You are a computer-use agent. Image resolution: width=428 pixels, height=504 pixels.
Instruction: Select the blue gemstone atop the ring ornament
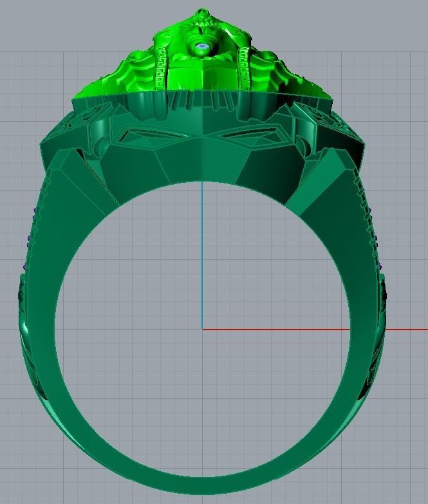202,47
